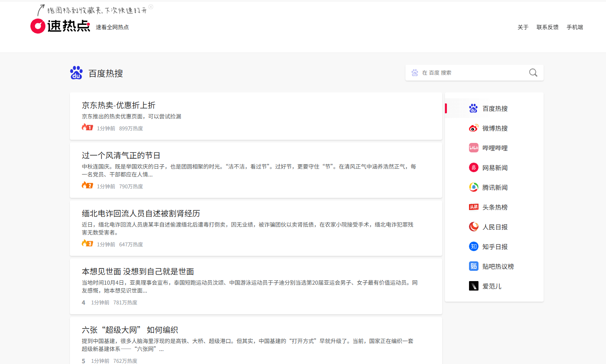Open headline 本想见世面 没想到自己就是世面
606x364 pixels.
coord(138,271)
